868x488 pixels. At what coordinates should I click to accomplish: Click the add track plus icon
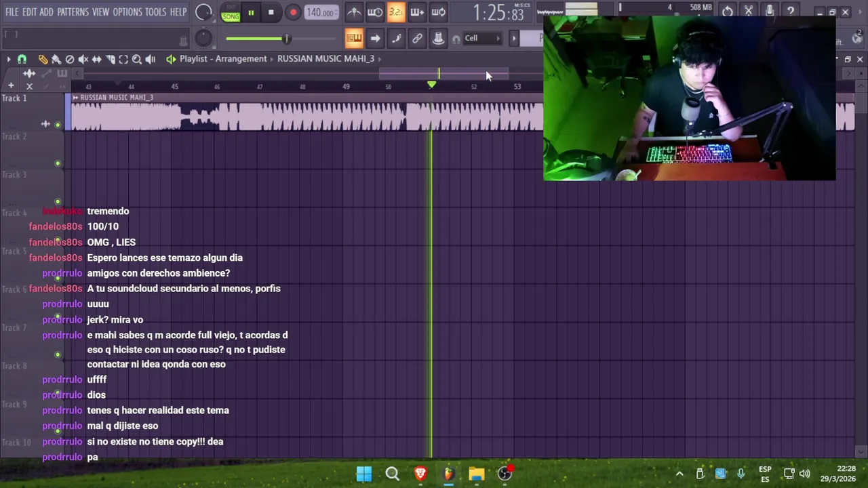(11, 86)
